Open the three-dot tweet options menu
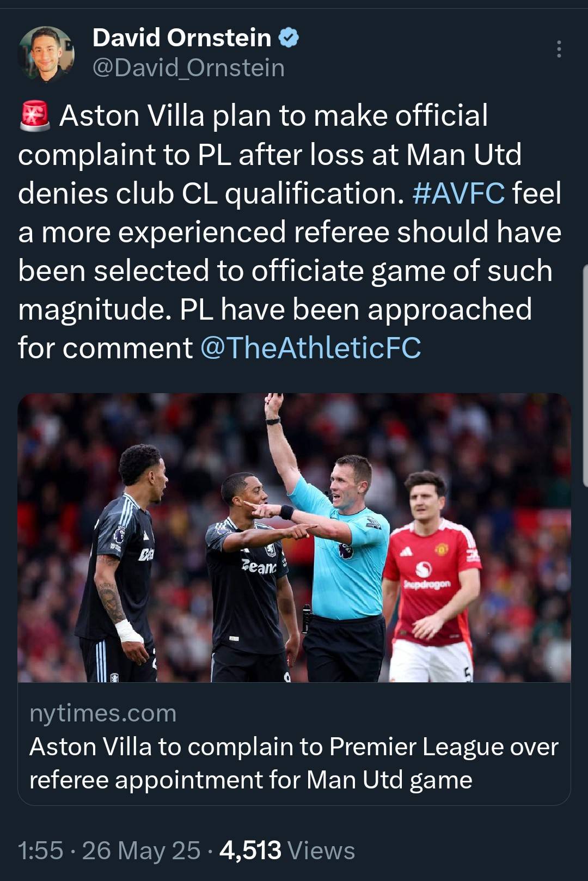The image size is (588, 881). [559, 49]
